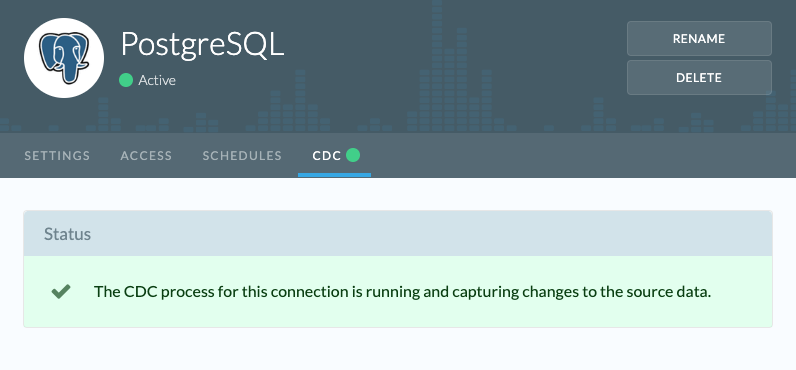The image size is (796, 370).
Task: Click the CDC process running message
Action: pyautogui.click(x=402, y=292)
